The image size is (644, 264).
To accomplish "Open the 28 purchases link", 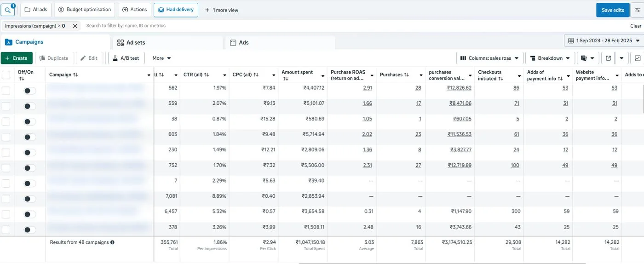I will click(418, 88).
